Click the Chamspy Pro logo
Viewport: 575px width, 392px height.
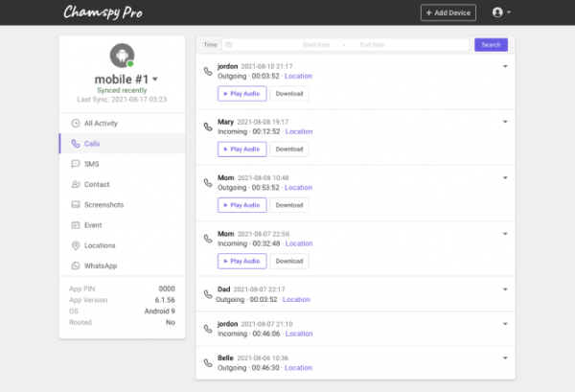click(x=103, y=12)
